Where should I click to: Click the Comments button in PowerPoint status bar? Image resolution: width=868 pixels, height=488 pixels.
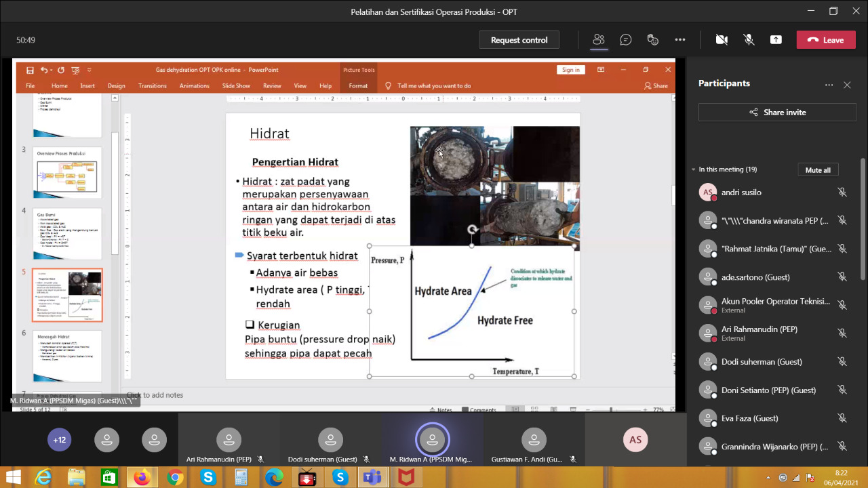click(x=479, y=410)
